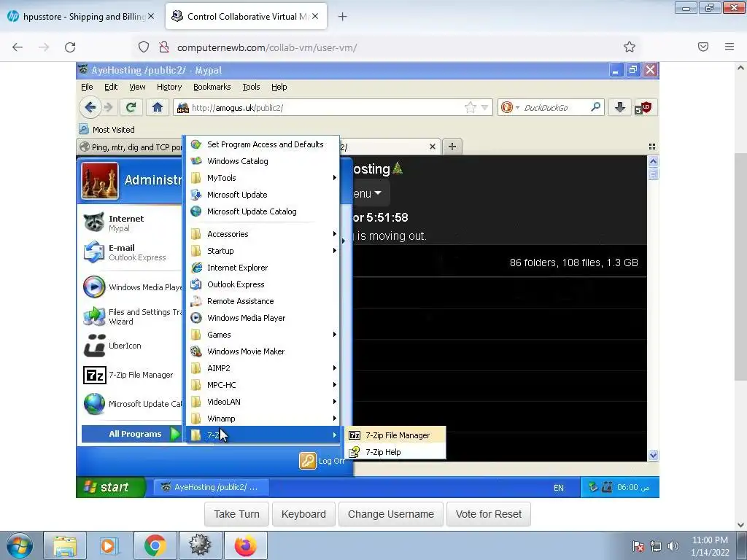
Task: Switch to hpusstore Shipping and Billing tab
Action: (x=81, y=17)
